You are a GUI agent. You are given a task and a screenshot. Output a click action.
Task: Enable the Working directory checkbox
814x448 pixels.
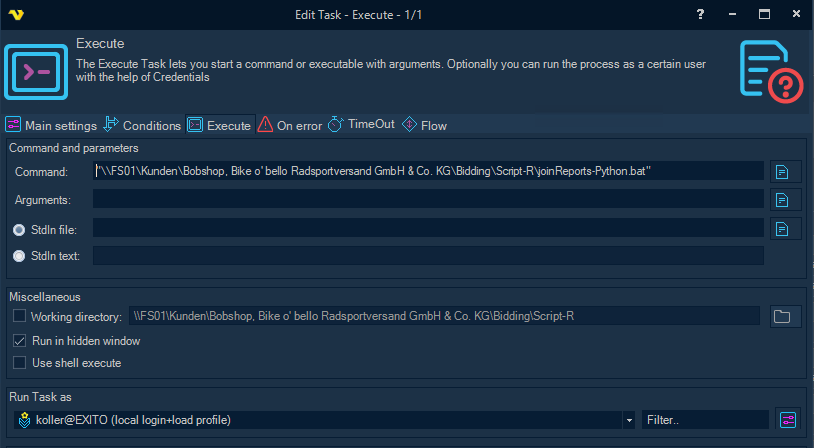tap(20, 317)
